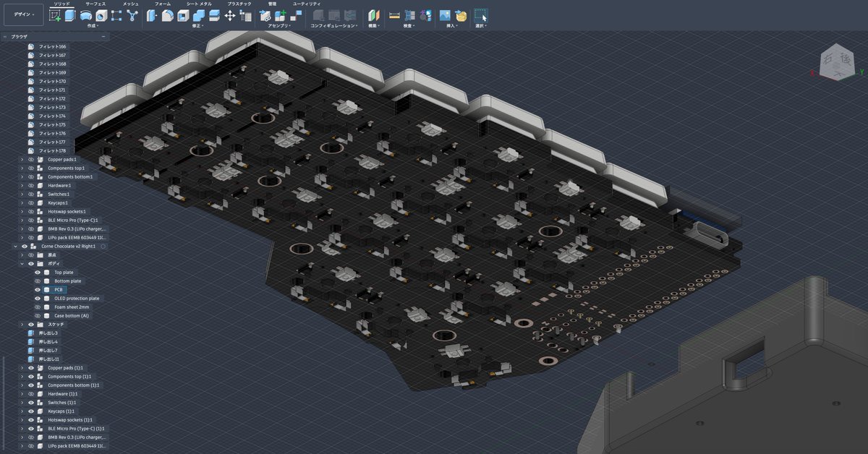This screenshot has width=868, height=454.
Task: Click the ViewCube orientation control
Action: coord(837,63)
